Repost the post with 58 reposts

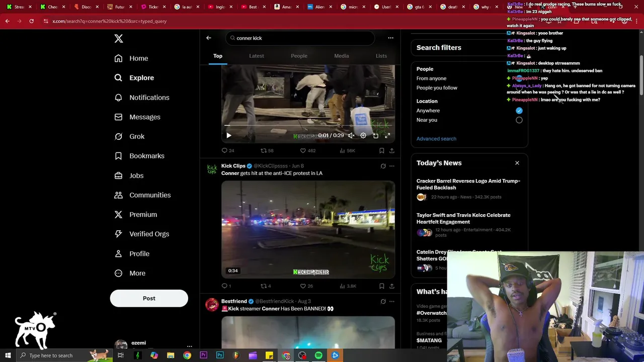click(x=267, y=150)
